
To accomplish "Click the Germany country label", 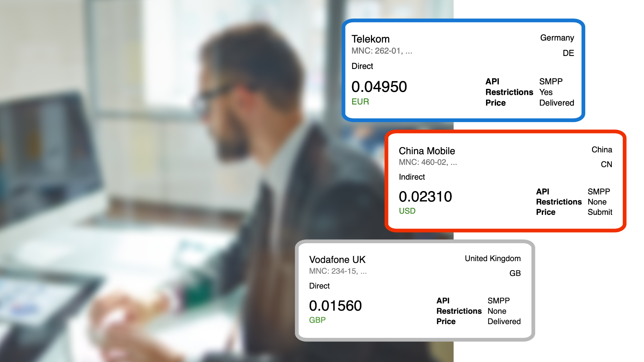I will (x=557, y=38).
